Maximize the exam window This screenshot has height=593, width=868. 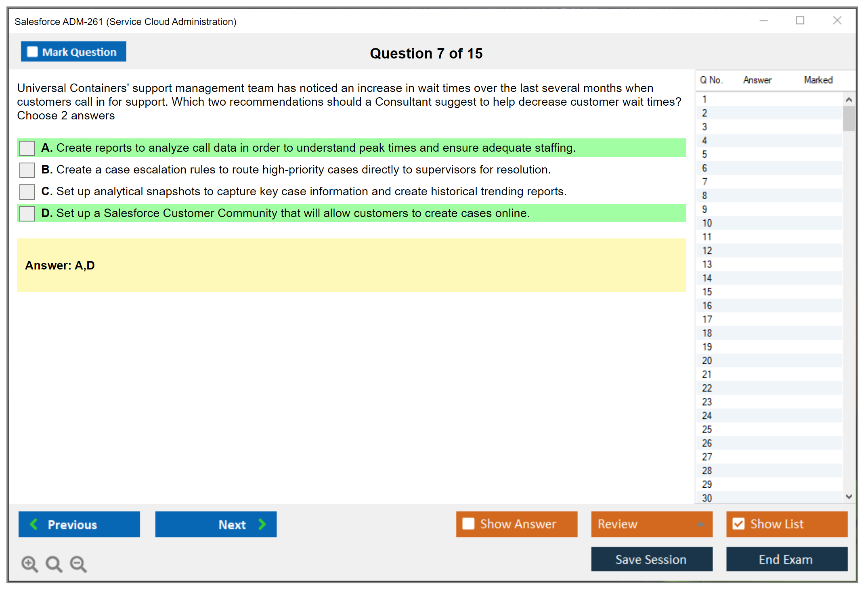(x=800, y=21)
